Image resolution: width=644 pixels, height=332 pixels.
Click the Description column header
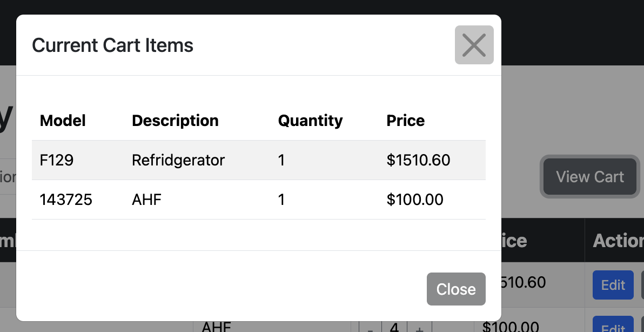pyautogui.click(x=175, y=121)
